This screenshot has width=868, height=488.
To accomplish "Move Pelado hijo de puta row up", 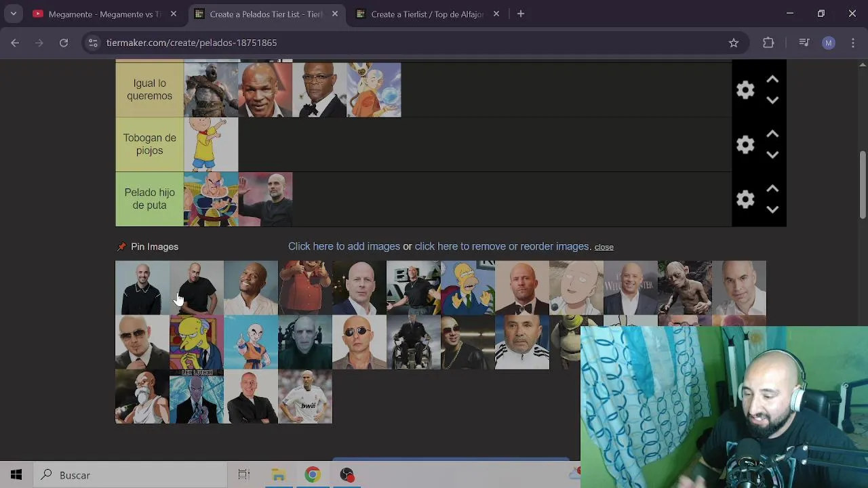I will pos(772,188).
